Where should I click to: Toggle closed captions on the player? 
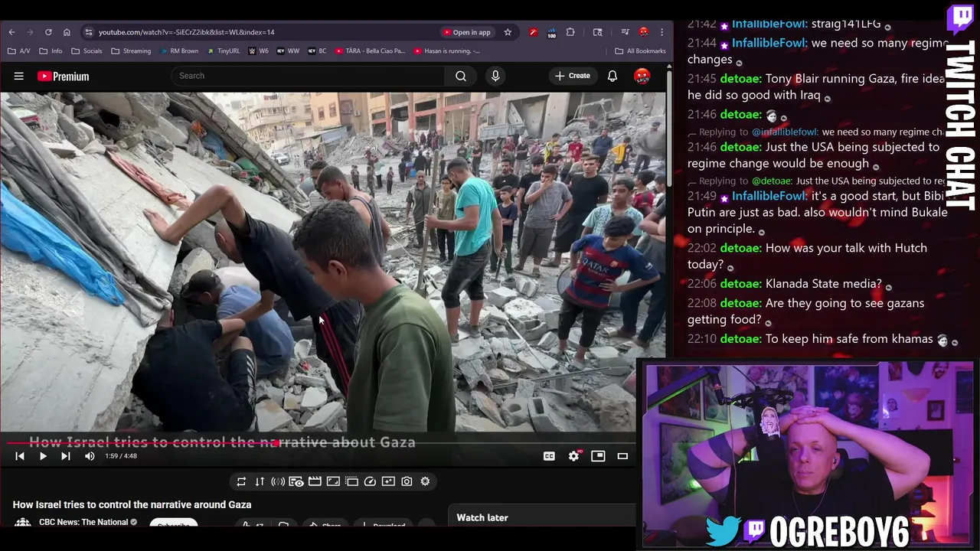(549, 456)
